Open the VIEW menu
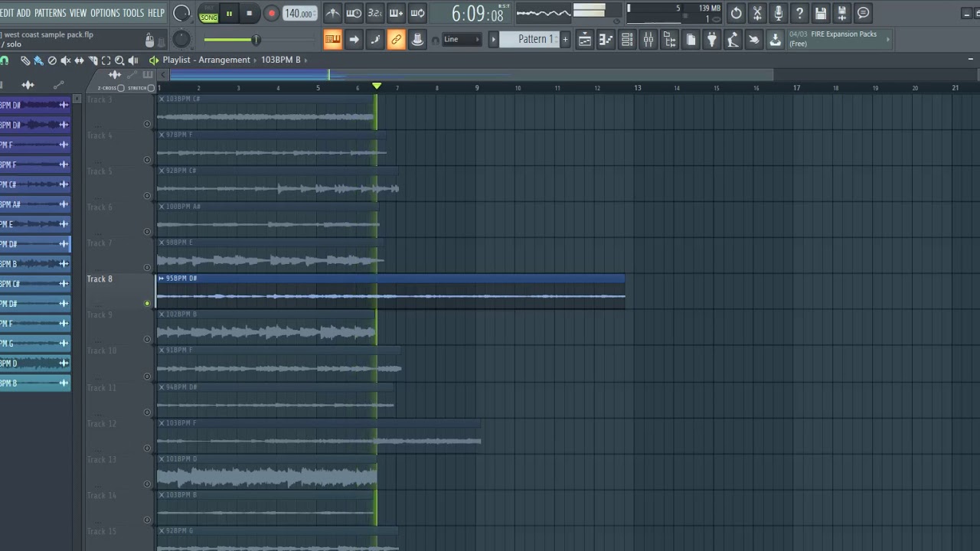Viewport: 980px width, 551px height. (x=78, y=13)
